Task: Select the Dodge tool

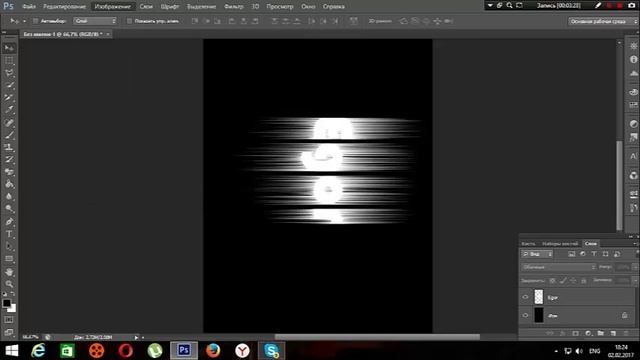Action: click(x=9, y=209)
